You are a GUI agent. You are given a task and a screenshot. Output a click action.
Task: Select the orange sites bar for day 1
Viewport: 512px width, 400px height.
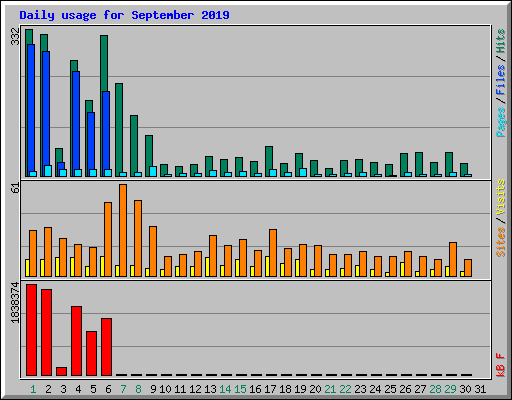[33, 253]
